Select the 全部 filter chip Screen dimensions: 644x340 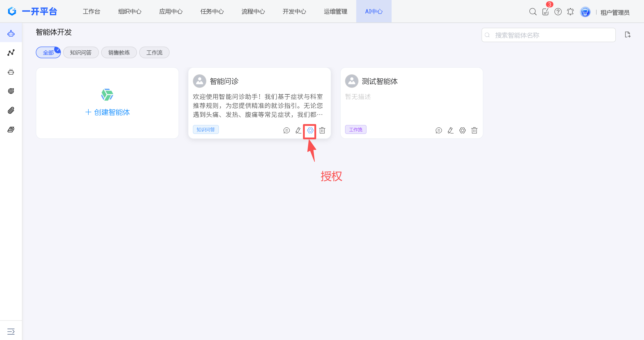(x=48, y=53)
